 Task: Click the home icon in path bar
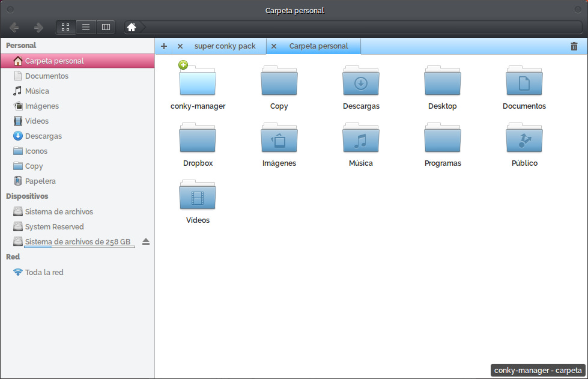(132, 27)
